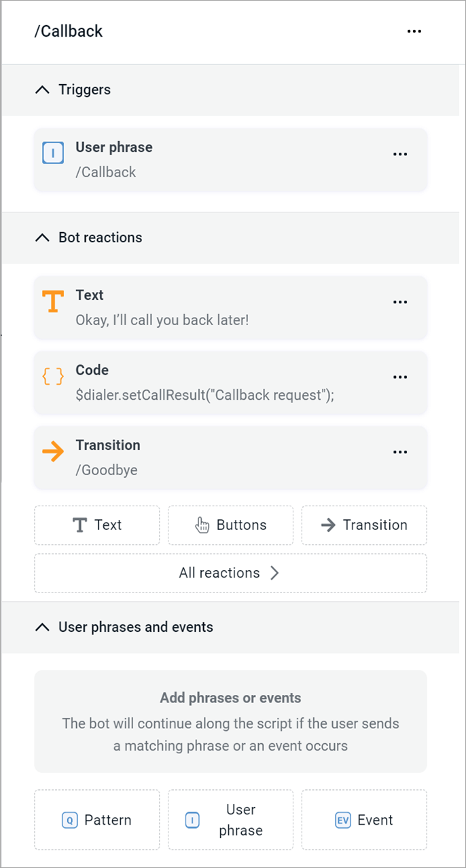466x868 pixels.
Task: Add a Pattern to user phrases
Action: [x=96, y=820]
